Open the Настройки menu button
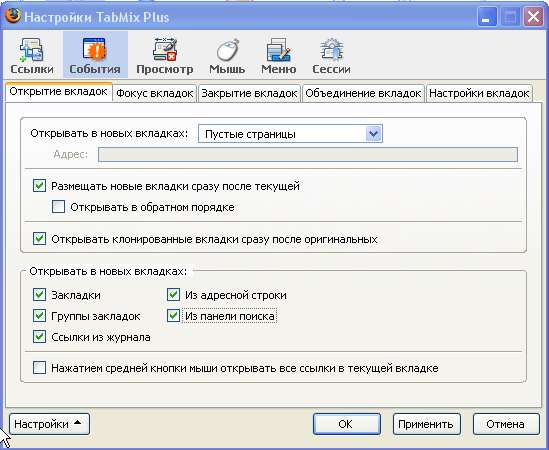 [x=49, y=424]
